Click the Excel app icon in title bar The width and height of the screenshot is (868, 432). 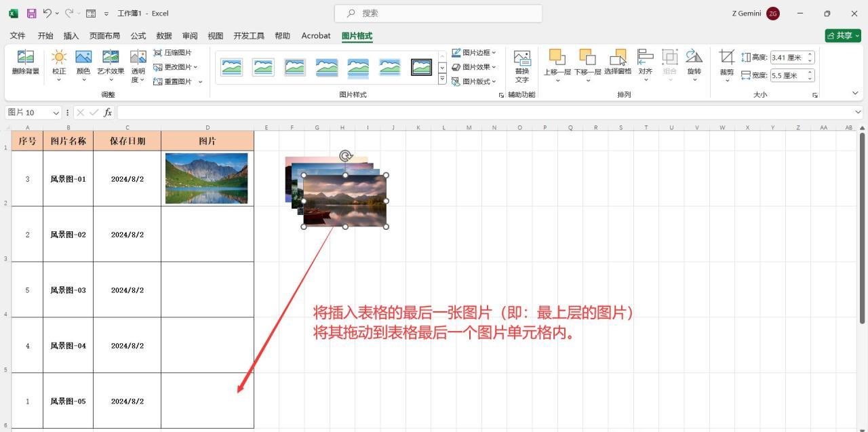13,13
